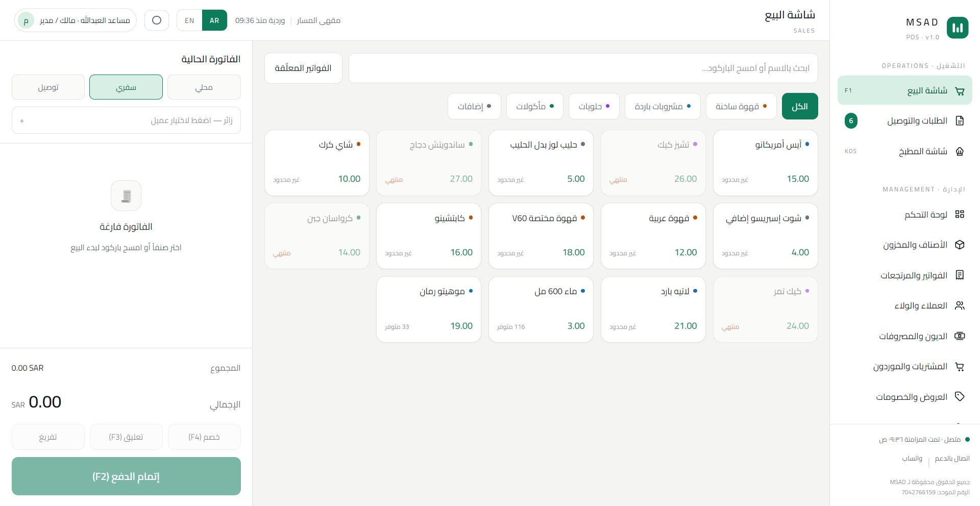Image resolution: width=980 pixels, height=506 pixels.
Task: Focus the product search barcode field
Action: [583, 68]
